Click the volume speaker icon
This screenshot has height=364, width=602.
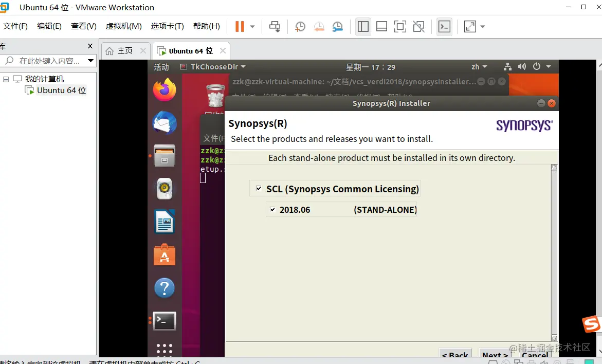point(522,67)
